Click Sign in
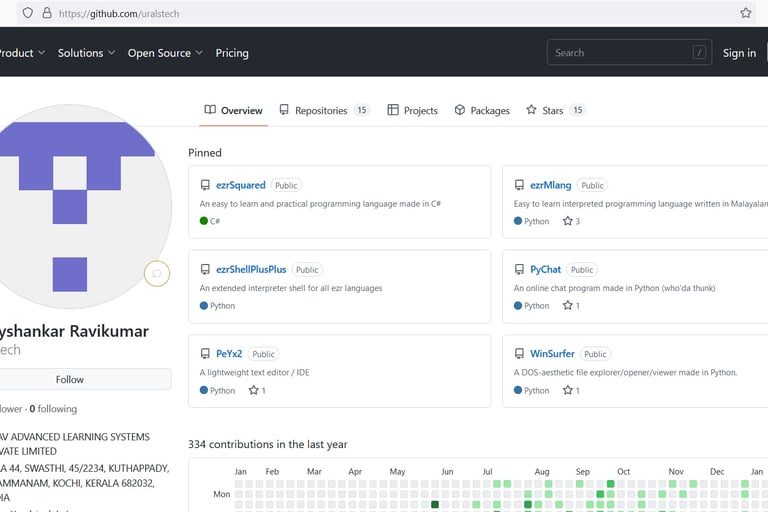Viewport: 768px width, 512px height. (739, 53)
